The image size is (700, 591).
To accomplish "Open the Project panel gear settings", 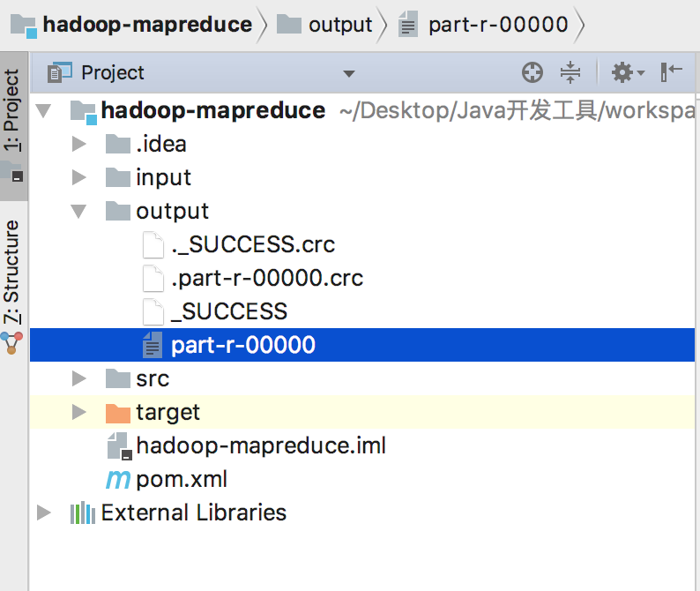I will [627, 72].
